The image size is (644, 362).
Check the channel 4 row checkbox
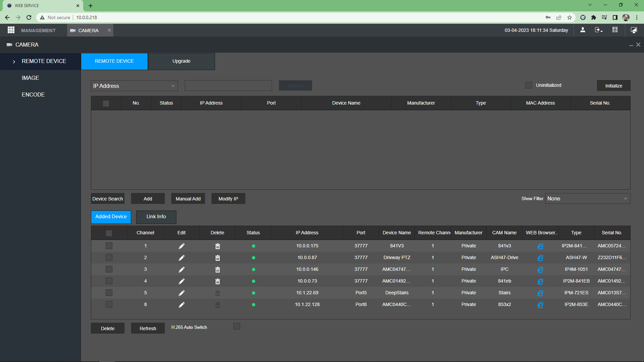109,281
